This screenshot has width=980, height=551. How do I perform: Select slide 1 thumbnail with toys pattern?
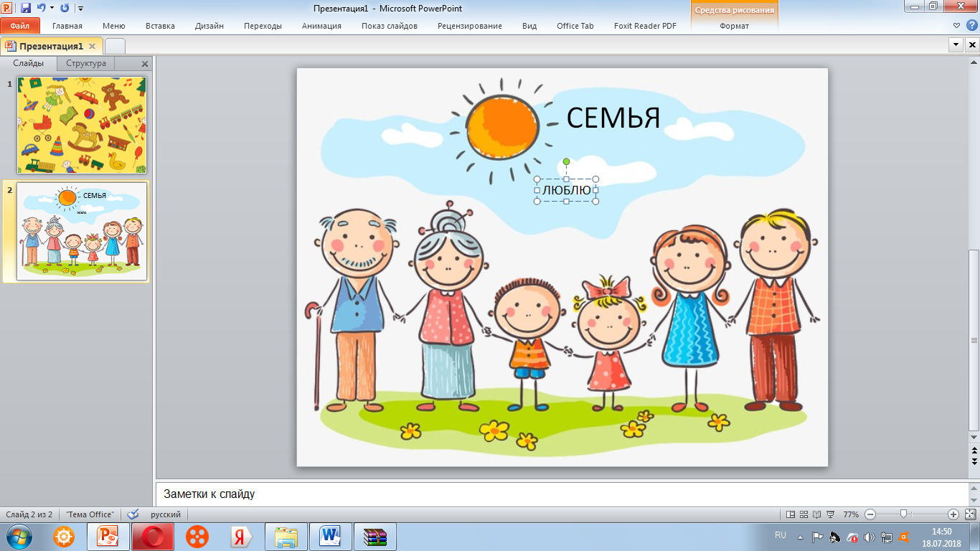(82, 125)
